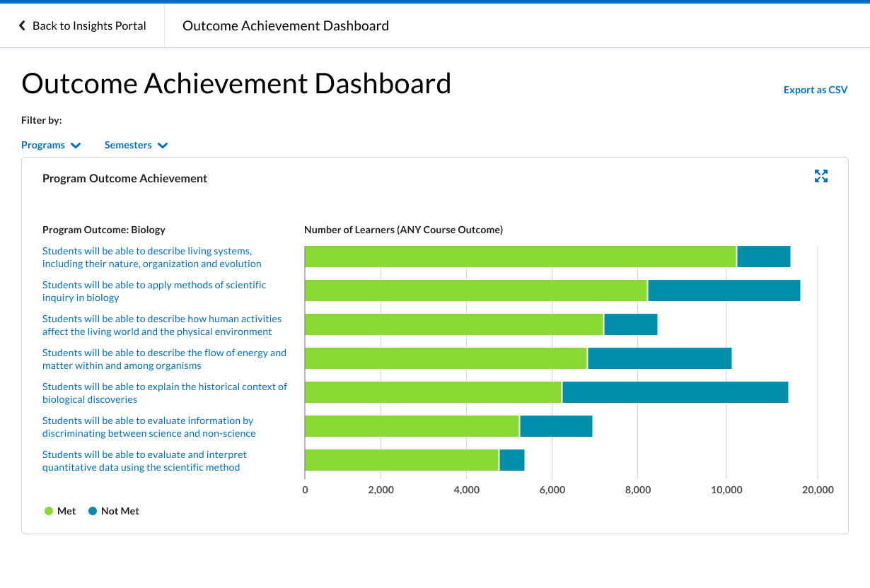Click the Semesters dropdown chevron arrow
The height and width of the screenshot is (588, 870).
click(163, 146)
